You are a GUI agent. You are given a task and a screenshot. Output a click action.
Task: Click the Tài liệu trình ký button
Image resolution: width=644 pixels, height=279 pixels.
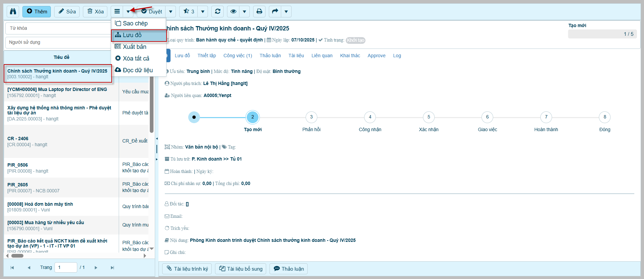pyautogui.click(x=187, y=269)
